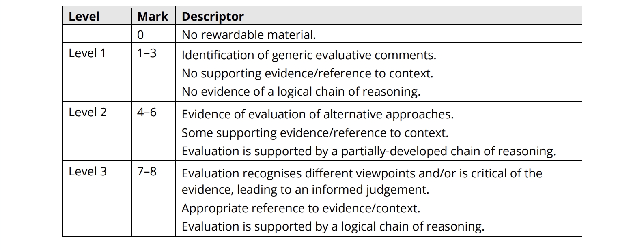
Task: Click "Appropriate reference to evidence/context." line
Action: [301, 208]
